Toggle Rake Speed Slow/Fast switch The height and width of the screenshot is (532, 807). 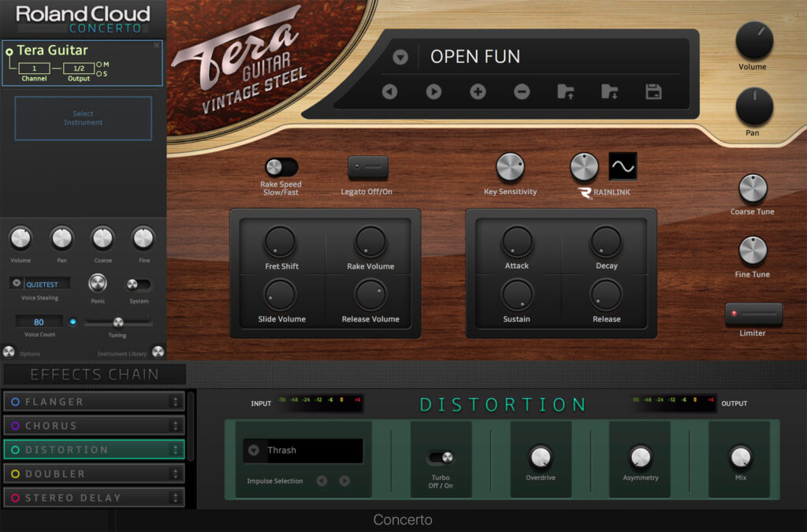pyautogui.click(x=281, y=167)
